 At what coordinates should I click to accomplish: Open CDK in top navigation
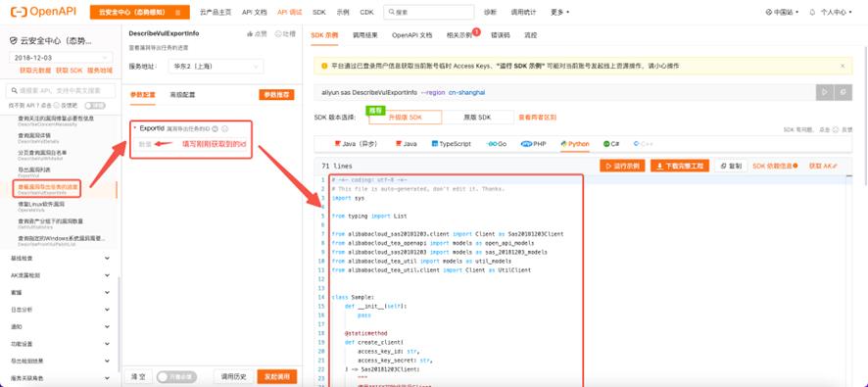[366, 12]
